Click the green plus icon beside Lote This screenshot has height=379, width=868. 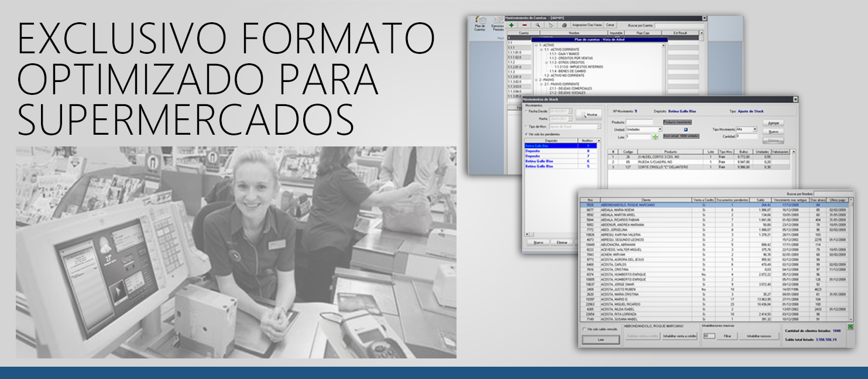pos(656,136)
